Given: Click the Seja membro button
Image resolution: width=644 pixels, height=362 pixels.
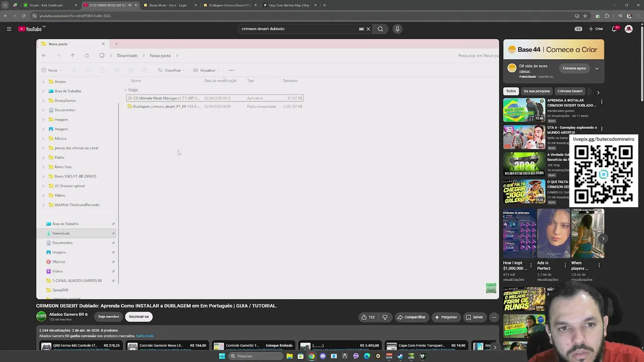Looking at the screenshot, I should 109,317.
